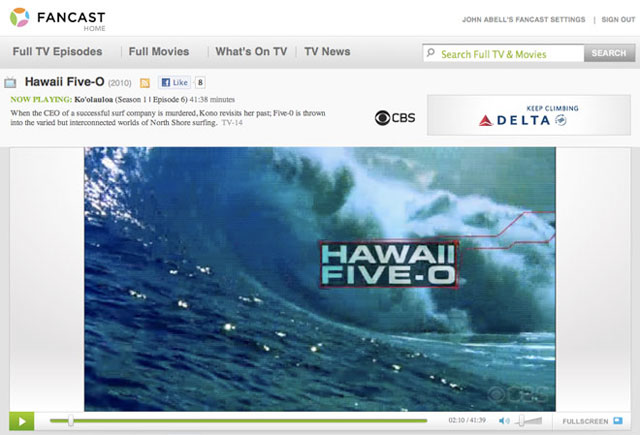640x435 pixels.
Task: Click the 02:10 / 41:39 time display
Action: (x=467, y=420)
